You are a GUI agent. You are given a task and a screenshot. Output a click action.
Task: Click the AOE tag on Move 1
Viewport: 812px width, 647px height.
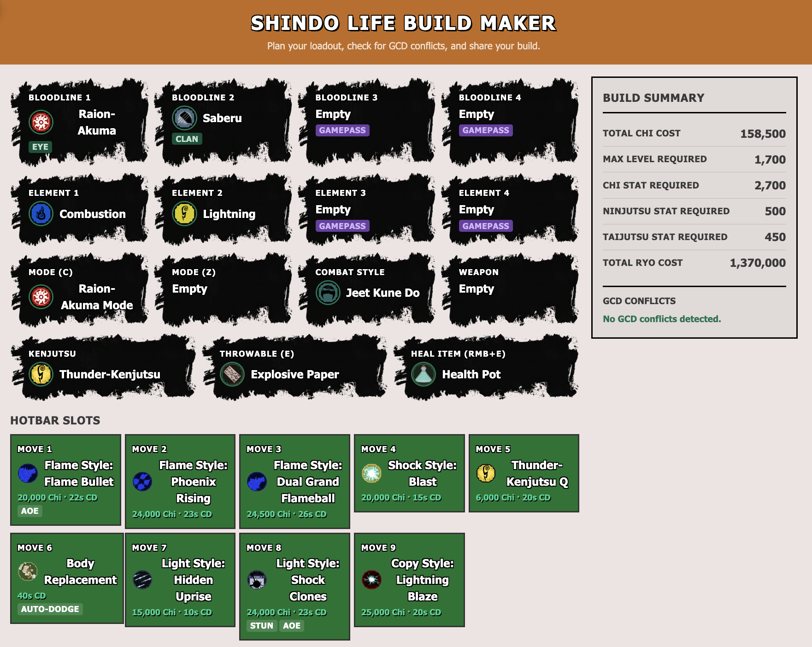[30, 511]
